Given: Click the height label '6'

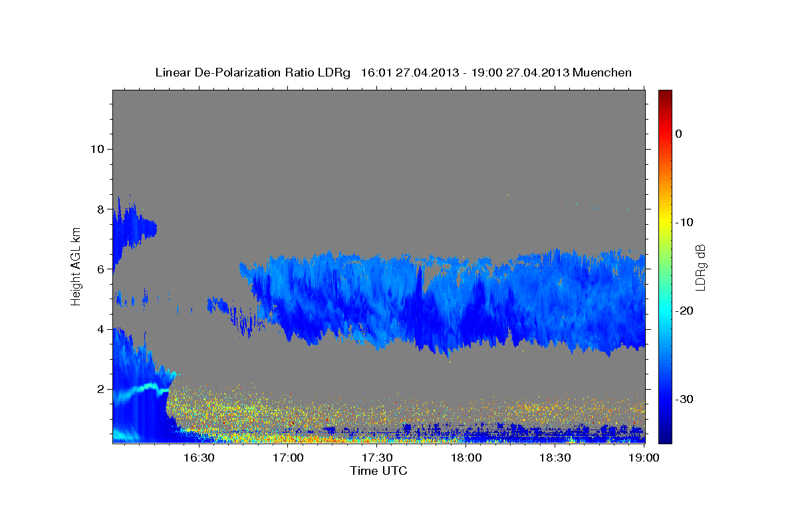Looking at the screenshot, I should (99, 269).
